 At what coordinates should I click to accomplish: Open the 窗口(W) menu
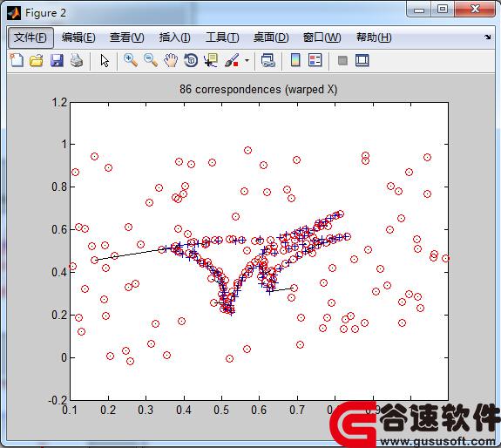point(322,37)
